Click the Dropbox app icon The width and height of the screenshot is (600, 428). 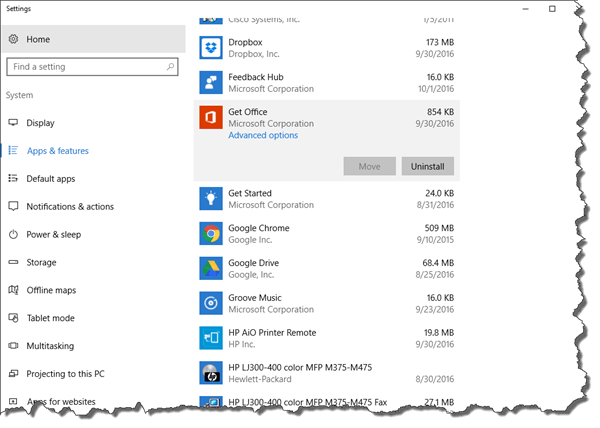click(x=210, y=48)
